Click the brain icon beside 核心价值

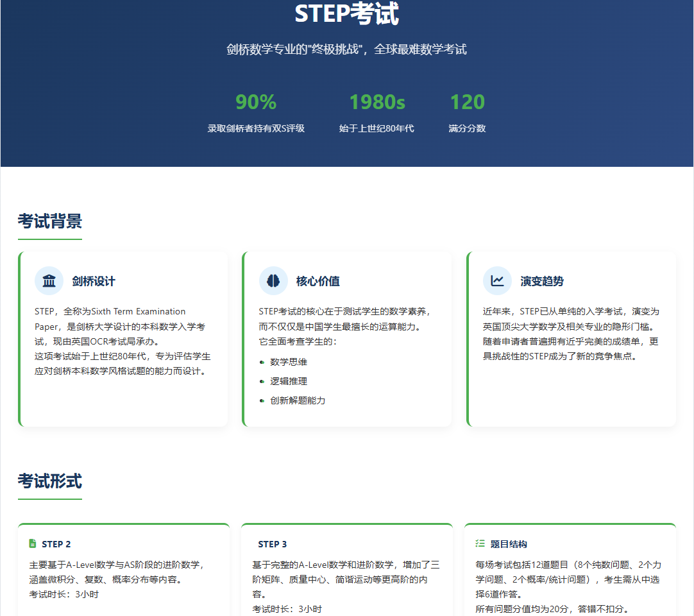pyautogui.click(x=273, y=281)
